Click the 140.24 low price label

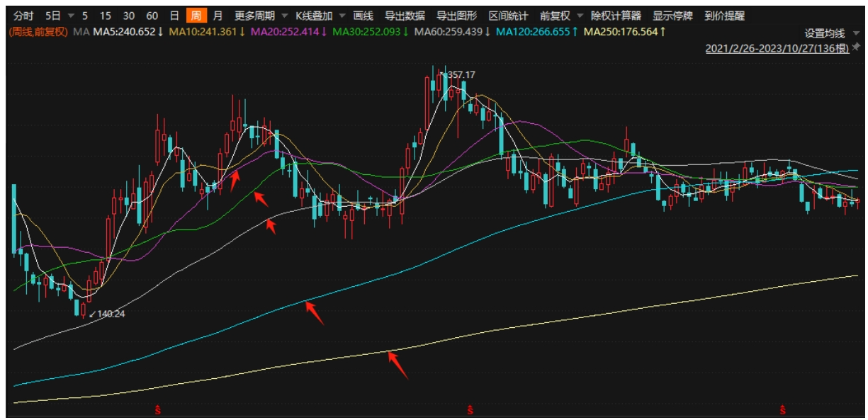click(x=111, y=314)
